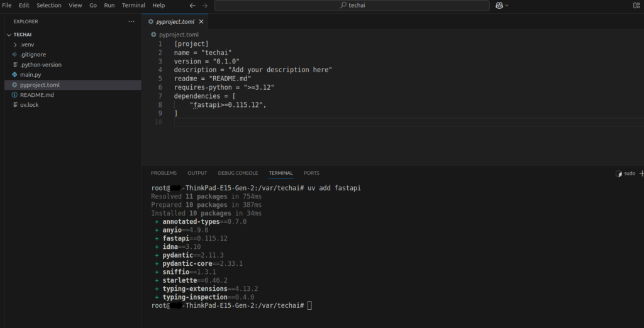Click the main.py Python file icon

(x=15, y=75)
